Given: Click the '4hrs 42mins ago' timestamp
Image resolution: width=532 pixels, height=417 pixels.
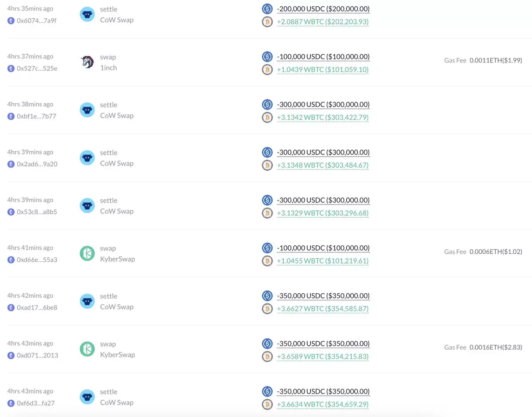Looking at the screenshot, I should 30,296.
